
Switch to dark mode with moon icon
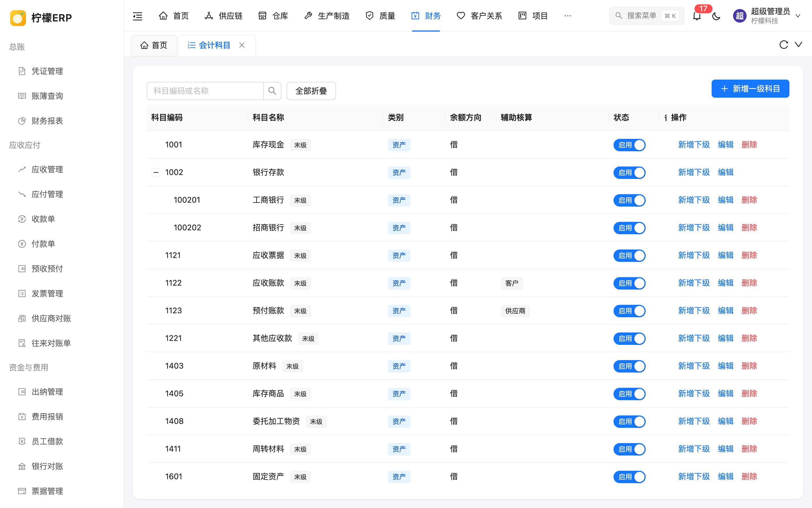coord(716,16)
